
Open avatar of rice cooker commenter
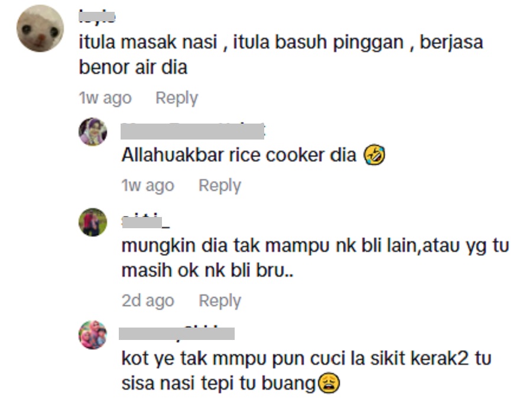point(93,132)
